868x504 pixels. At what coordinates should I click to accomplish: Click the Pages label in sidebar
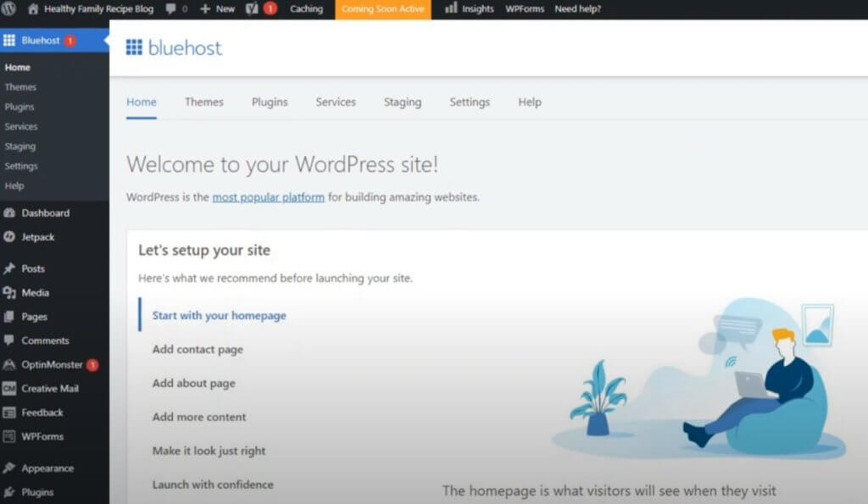coord(34,317)
